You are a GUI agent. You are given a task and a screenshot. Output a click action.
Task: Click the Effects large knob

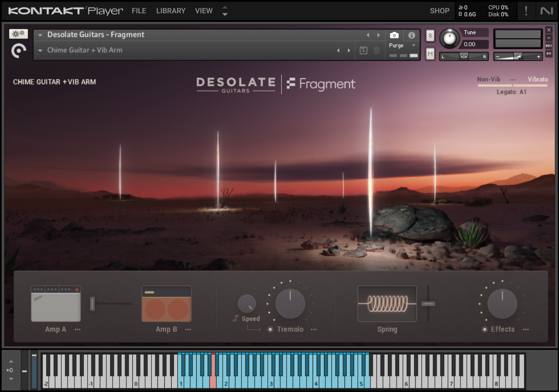[502, 304]
